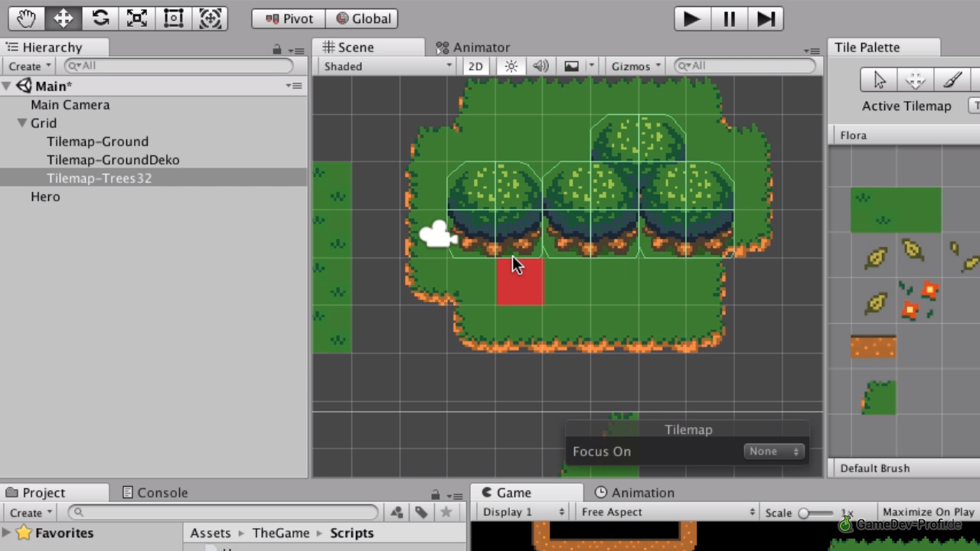Click the Global rotation button
Screen dimensions: 980x551
363,18
